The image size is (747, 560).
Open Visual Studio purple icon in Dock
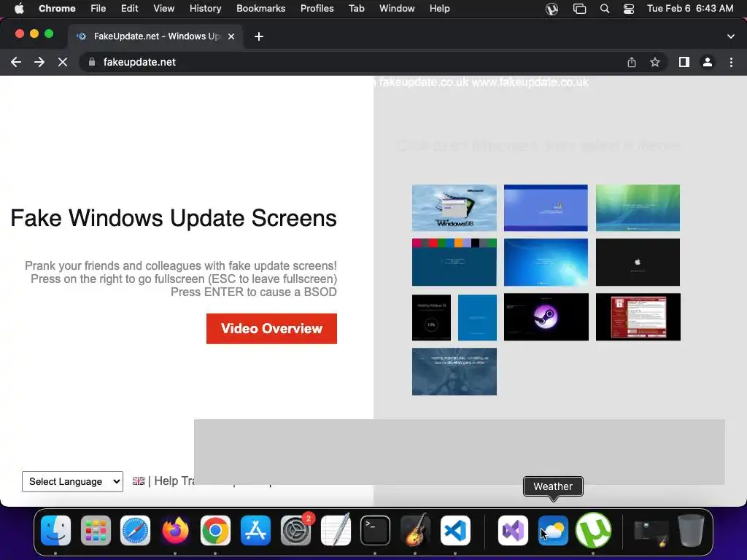pyautogui.click(x=513, y=530)
